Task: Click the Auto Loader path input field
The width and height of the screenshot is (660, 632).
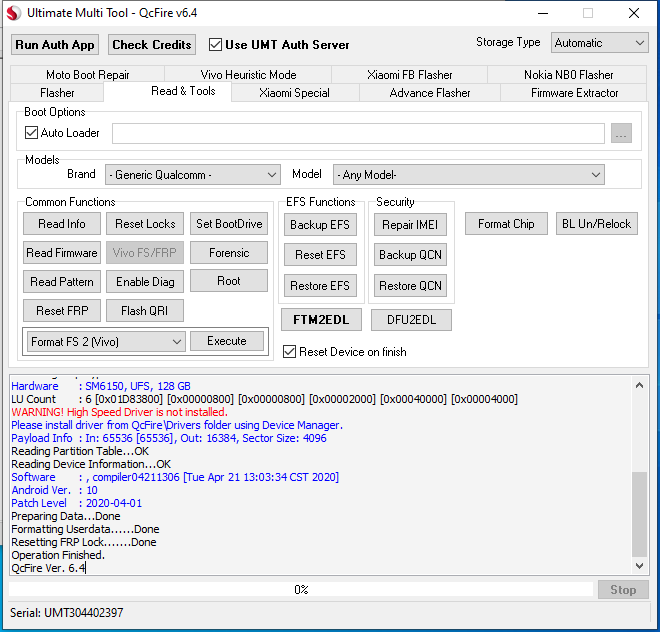Action: (x=358, y=133)
